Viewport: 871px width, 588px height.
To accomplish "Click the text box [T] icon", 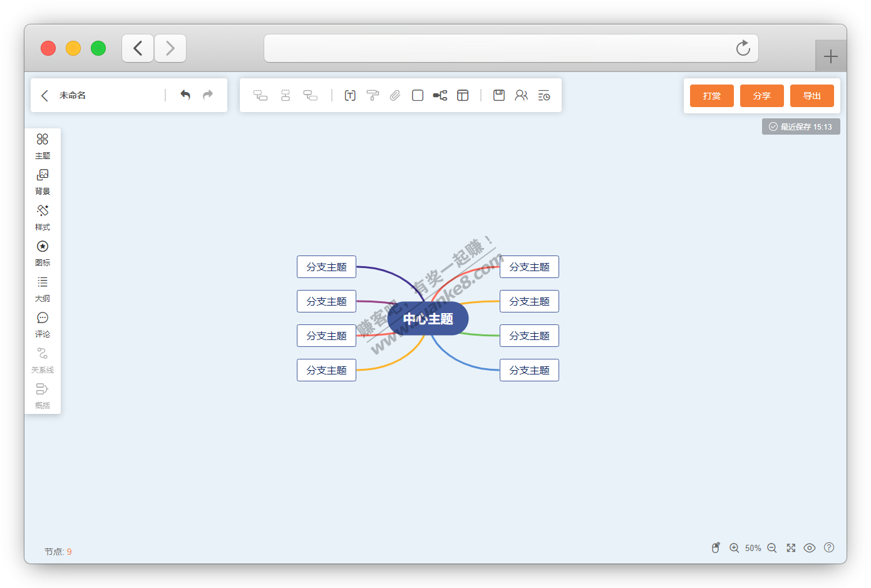I will (x=350, y=95).
